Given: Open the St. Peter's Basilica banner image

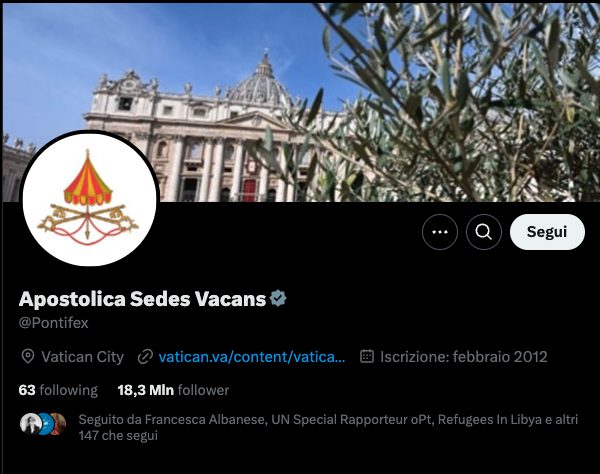Looking at the screenshot, I should pyautogui.click(x=301, y=102).
